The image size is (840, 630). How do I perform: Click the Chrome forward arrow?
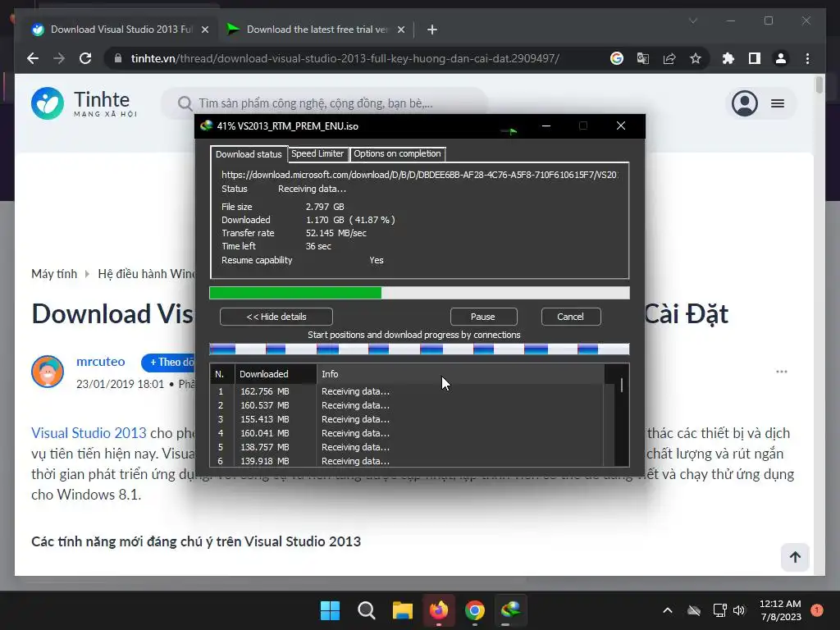point(59,58)
